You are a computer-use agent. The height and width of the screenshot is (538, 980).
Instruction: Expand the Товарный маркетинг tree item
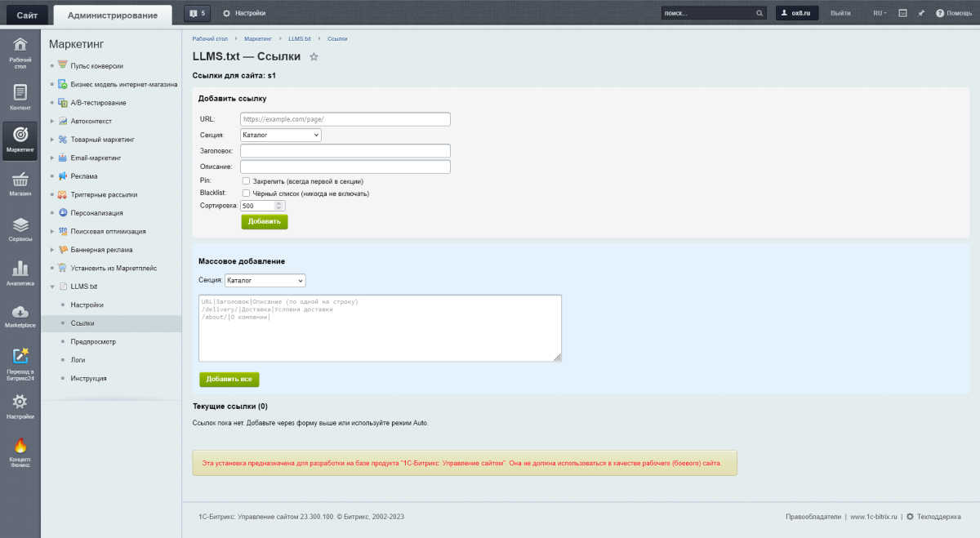click(53, 140)
